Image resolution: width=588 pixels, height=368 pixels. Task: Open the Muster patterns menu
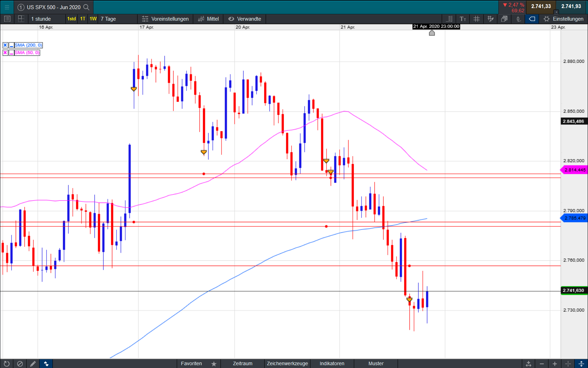[376, 363]
